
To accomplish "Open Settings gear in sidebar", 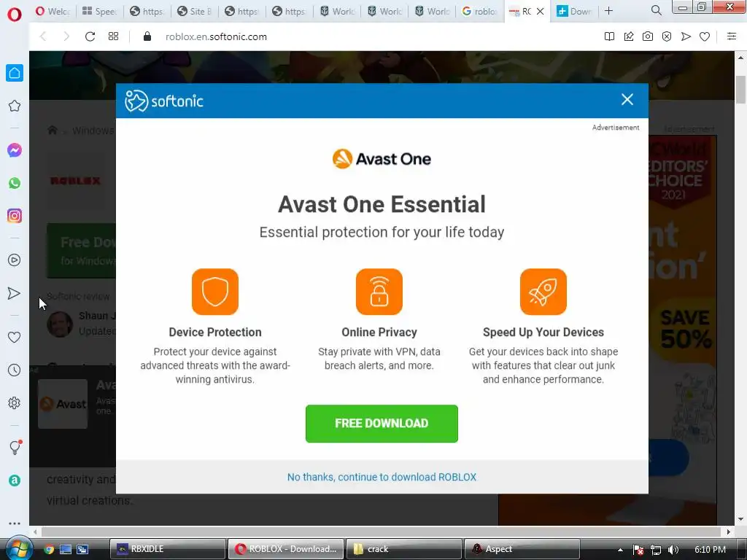I will 15,402.
